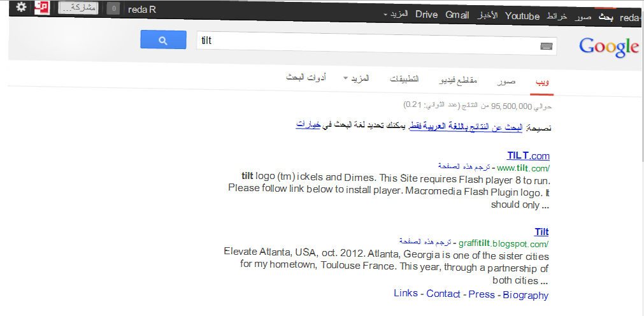
Task: Open Gmail from the top bar
Action: (457, 14)
